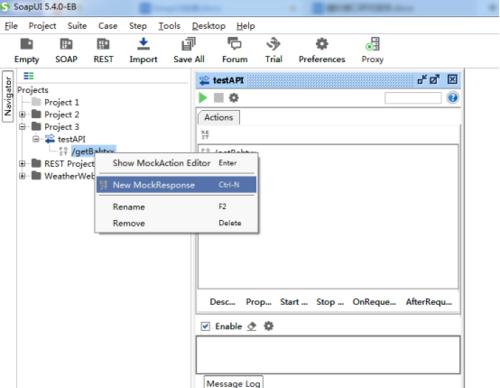Expand the WeatherWeb tree node
This screenshot has height=388, width=500.
click(x=22, y=176)
